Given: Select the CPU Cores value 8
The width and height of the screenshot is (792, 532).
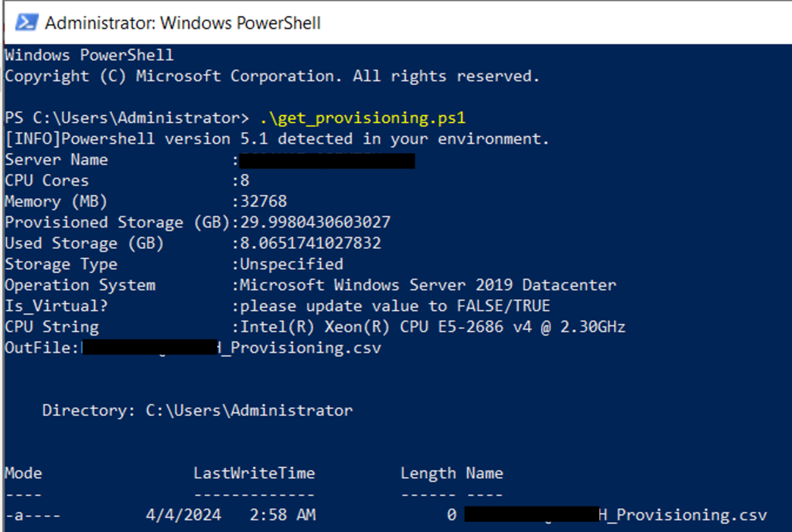Looking at the screenshot, I should 244,181.
